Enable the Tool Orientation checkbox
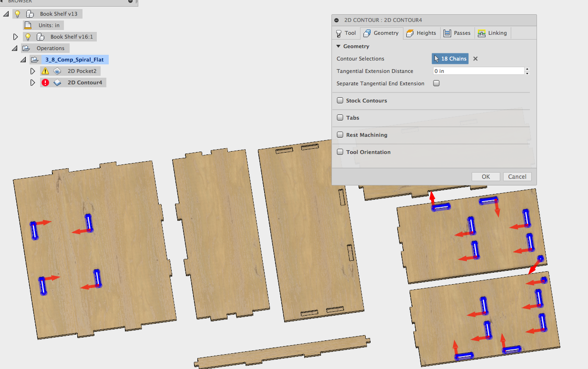Screen dimensions: 588x369 340,152
